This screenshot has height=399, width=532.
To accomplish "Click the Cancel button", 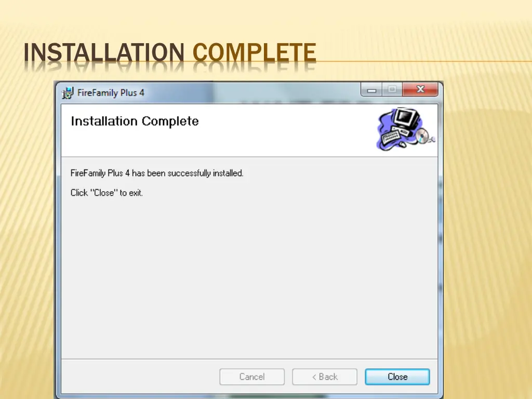I will pos(252,377).
